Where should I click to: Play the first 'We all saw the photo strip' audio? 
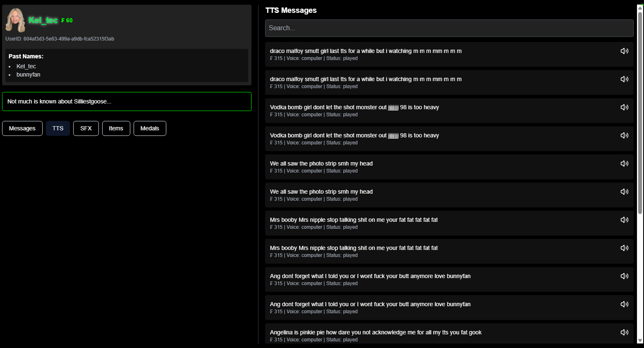(624, 163)
